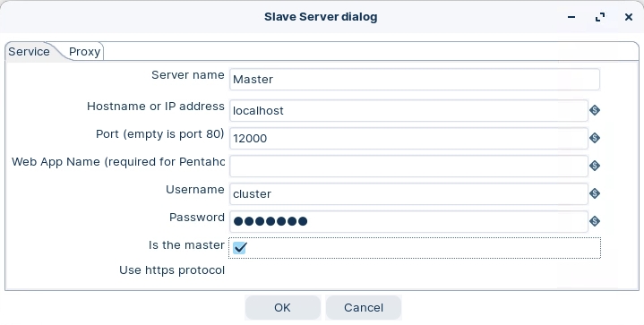Select the Service tab

click(30, 52)
